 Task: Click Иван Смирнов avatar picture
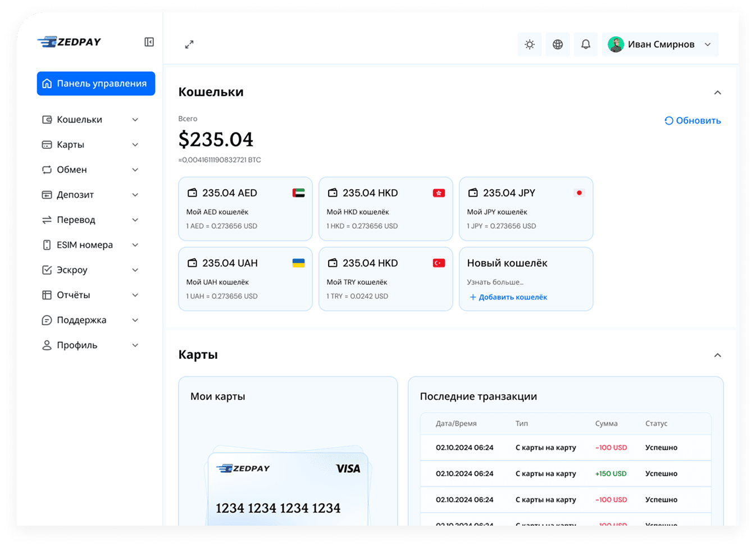tap(616, 44)
